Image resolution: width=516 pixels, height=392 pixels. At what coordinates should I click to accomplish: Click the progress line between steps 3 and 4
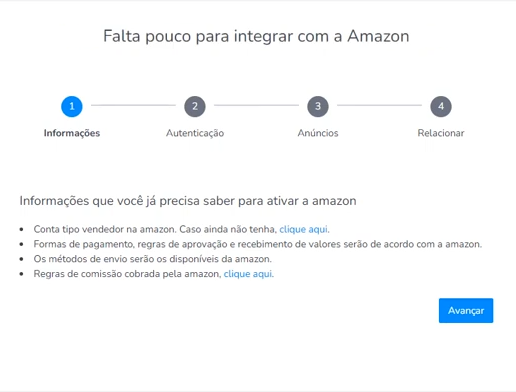379,105
